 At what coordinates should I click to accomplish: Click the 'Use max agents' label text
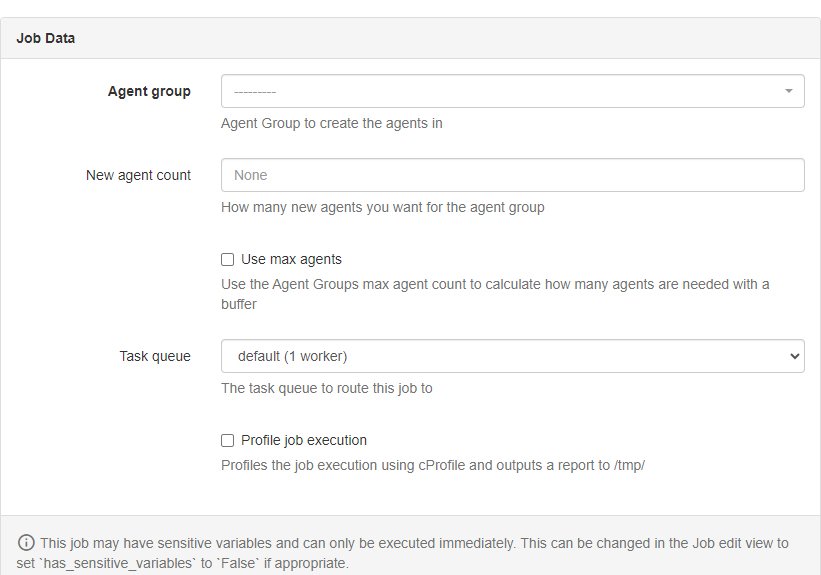click(x=291, y=259)
